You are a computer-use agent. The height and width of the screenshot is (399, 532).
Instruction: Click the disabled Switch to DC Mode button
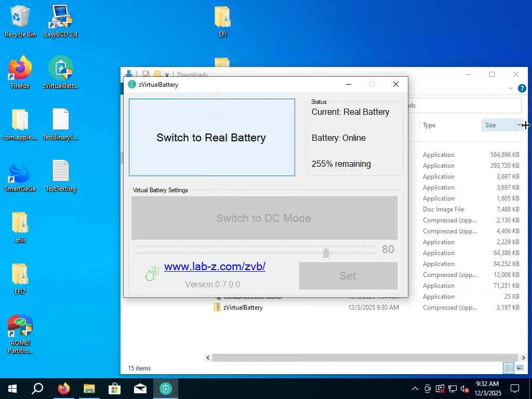[x=264, y=218]
